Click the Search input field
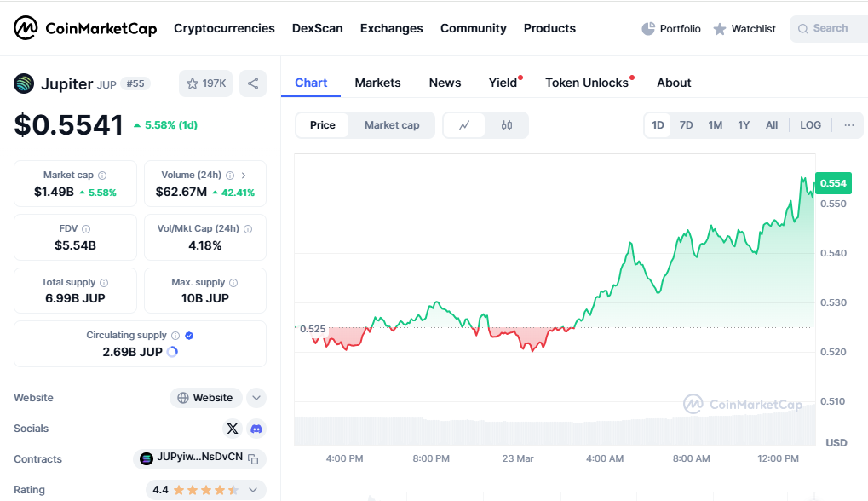The width and height of the screenshot is (868, 501). click(829, 29)
